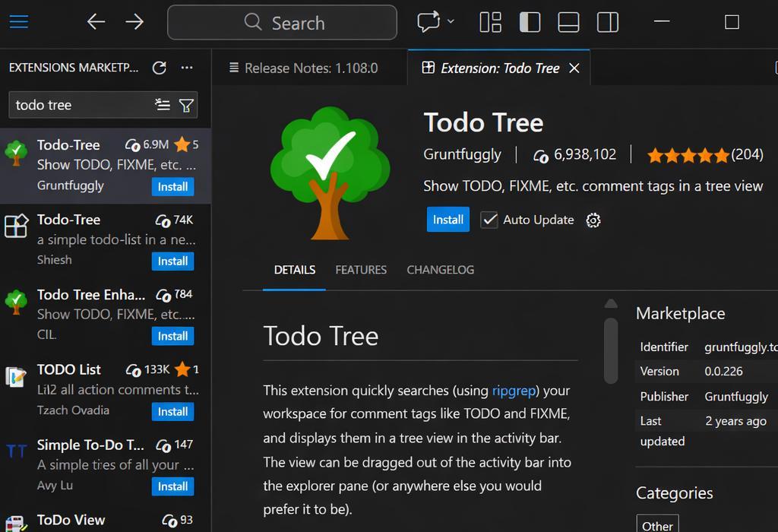Open the Copilot chat icon
The height and width of the screenshot is (532, 778).
click(x=428, y=22)
